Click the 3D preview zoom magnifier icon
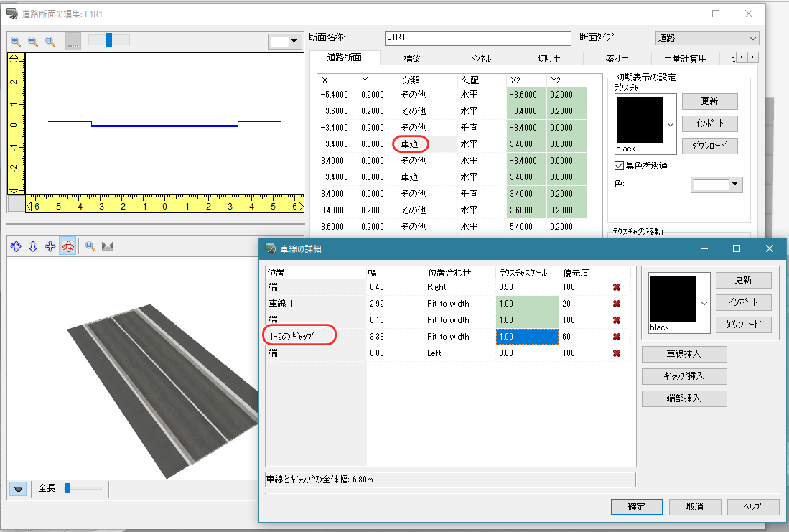The image size is (789, 532). (90, 246)
